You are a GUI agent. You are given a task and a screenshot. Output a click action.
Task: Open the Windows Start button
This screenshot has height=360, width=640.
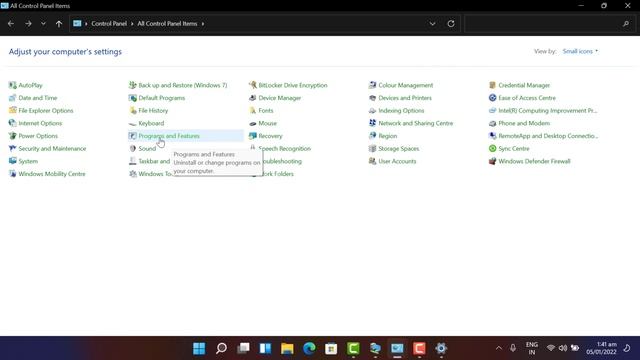pos(199,348)
